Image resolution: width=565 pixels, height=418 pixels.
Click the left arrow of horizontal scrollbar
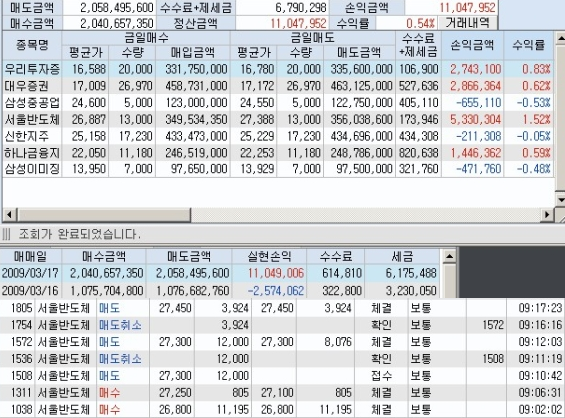tap(9, 215)
